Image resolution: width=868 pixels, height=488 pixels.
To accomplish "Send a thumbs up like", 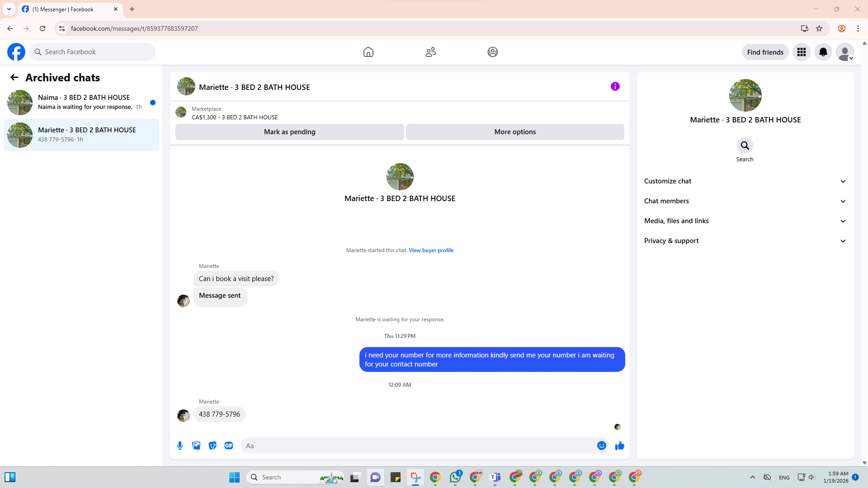I will click(620, 446).
